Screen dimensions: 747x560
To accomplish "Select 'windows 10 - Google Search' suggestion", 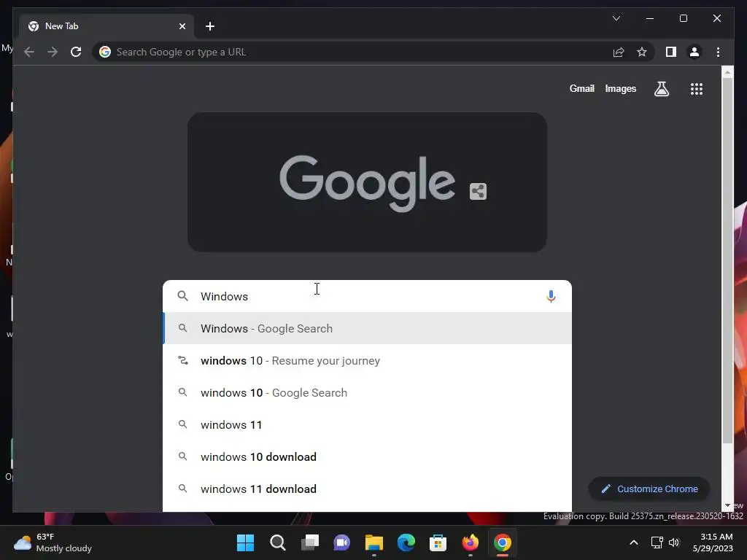I will pos(367,393).
